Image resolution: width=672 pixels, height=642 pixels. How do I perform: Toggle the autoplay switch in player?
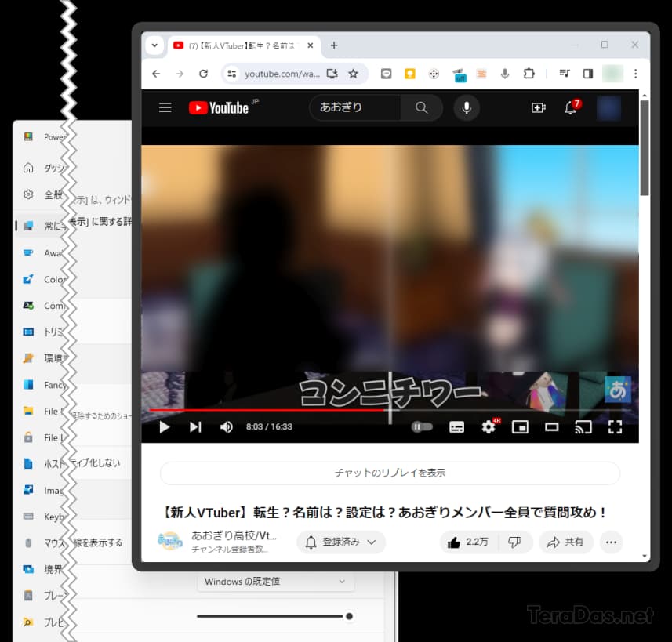click(422, 427)
